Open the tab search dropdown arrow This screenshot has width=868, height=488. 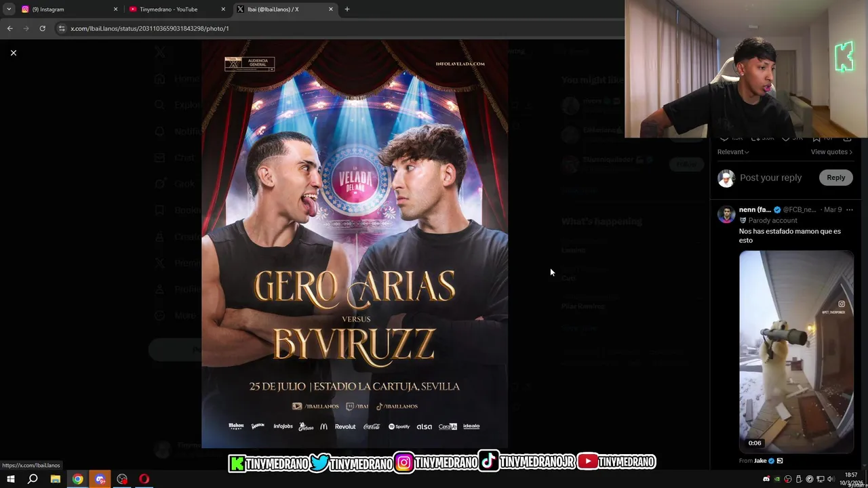[9, 9]
